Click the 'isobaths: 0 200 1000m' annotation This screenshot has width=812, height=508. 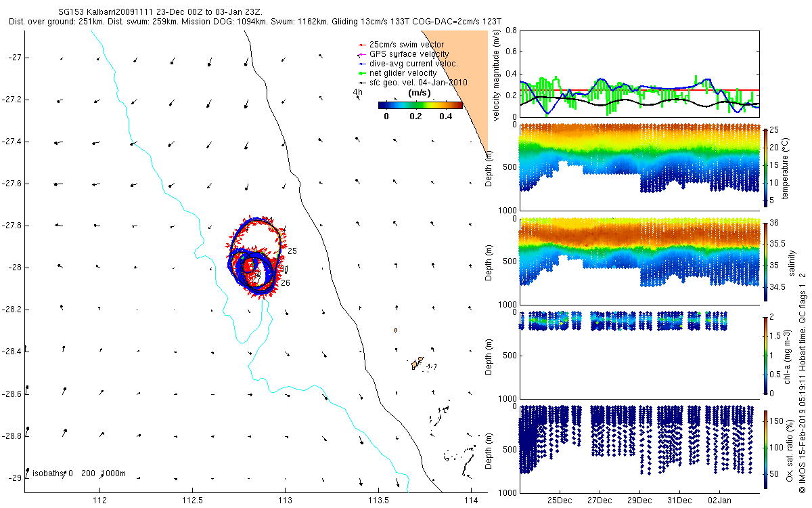(x=79, y=473)
